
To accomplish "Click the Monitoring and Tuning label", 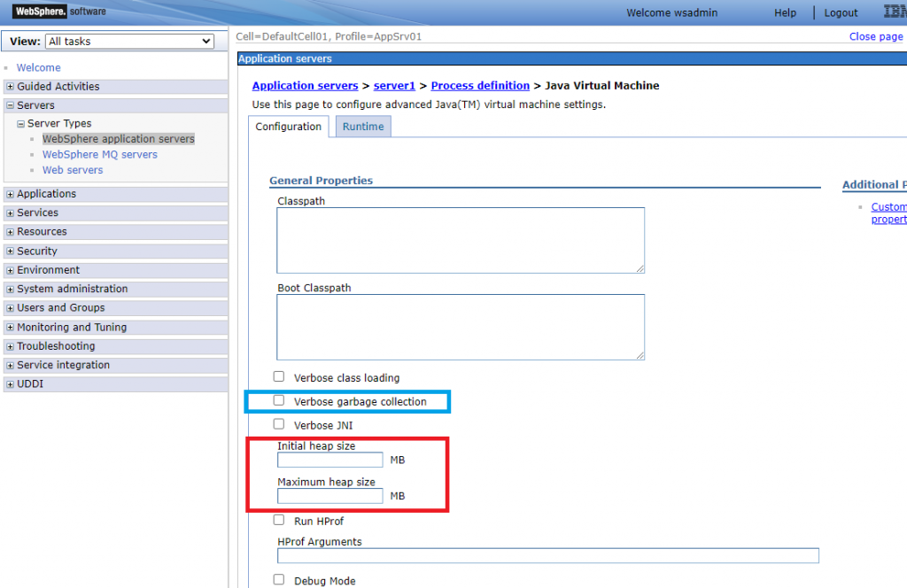I will click(x=72, y=328).
